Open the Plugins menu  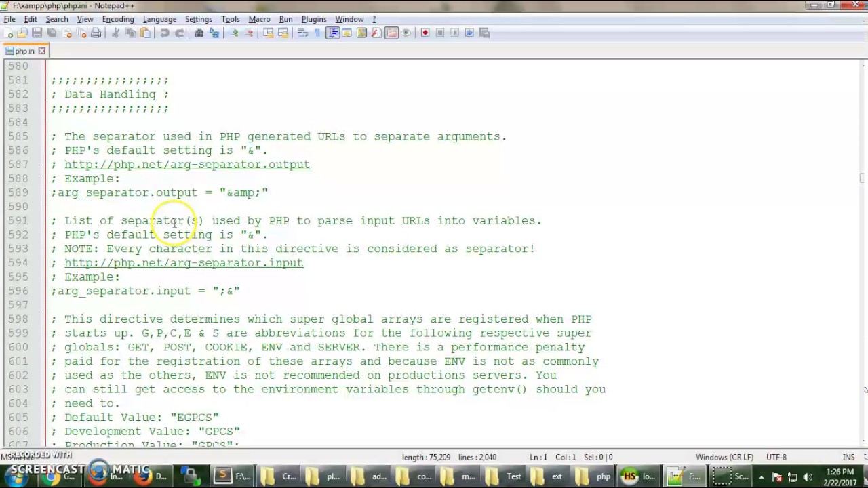[x=314, y=19]
